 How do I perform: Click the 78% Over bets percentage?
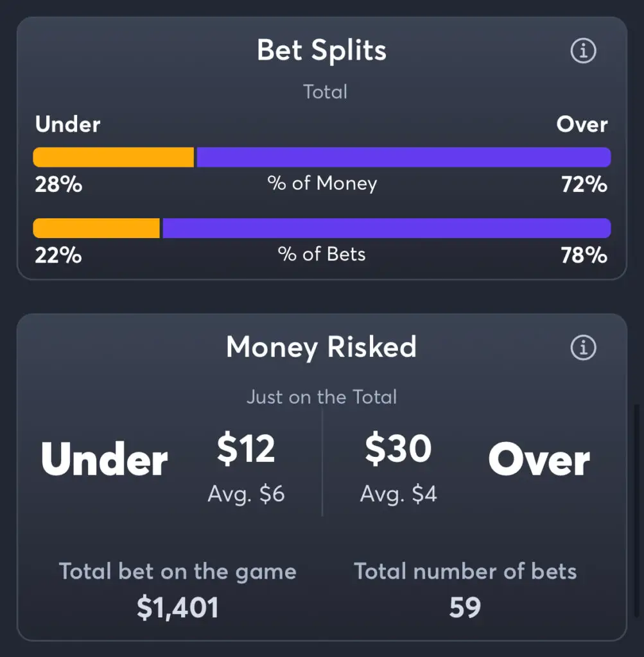tap(584, 255)
